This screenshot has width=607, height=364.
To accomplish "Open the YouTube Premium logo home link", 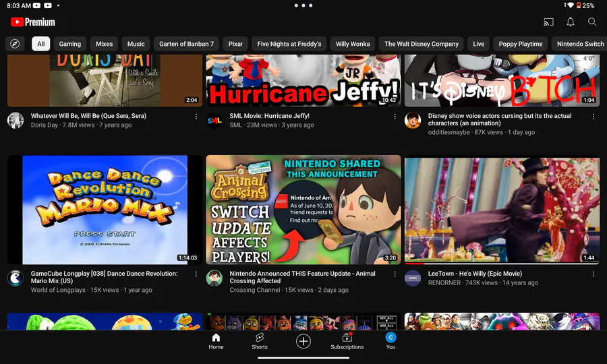I will click(x=33, y=22).
